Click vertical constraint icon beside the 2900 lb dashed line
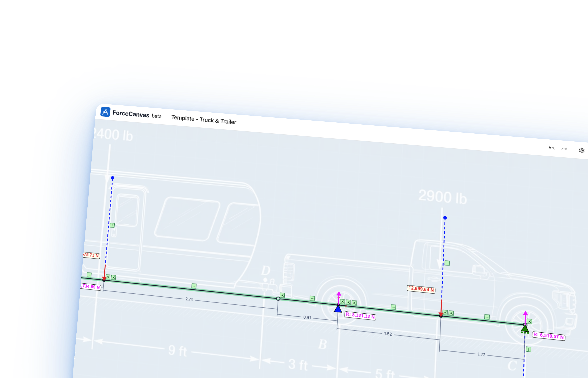 click(447, 263)
